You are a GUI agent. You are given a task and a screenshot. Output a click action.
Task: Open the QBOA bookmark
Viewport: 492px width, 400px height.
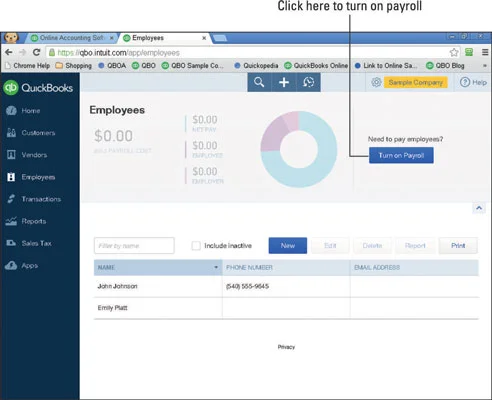(112, 66)
